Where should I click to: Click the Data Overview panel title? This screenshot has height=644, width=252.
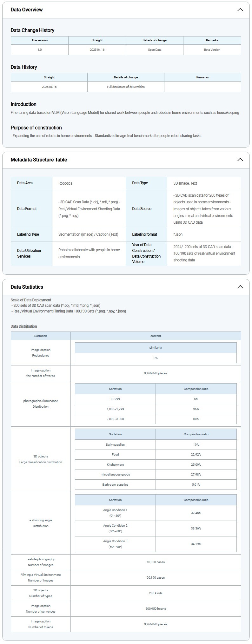[x=27, y=10]
